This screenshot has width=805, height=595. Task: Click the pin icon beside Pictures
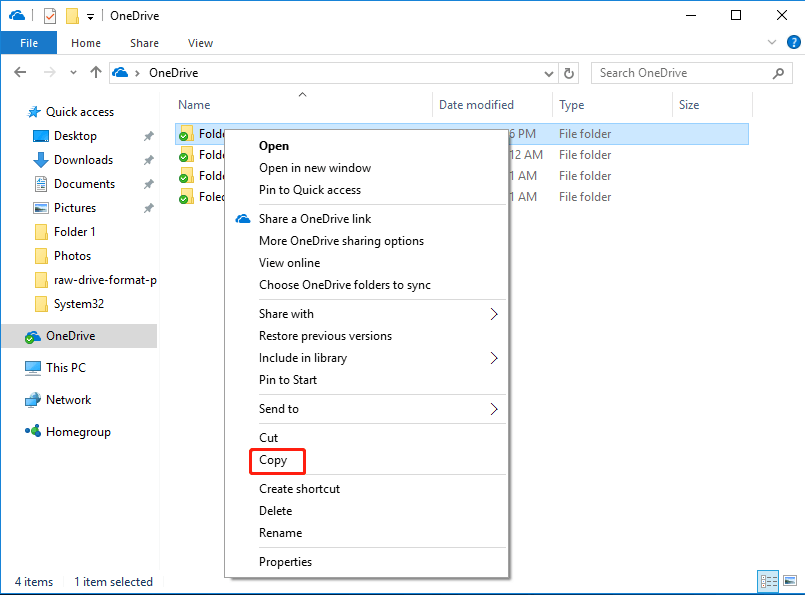[x=148, y=208]
